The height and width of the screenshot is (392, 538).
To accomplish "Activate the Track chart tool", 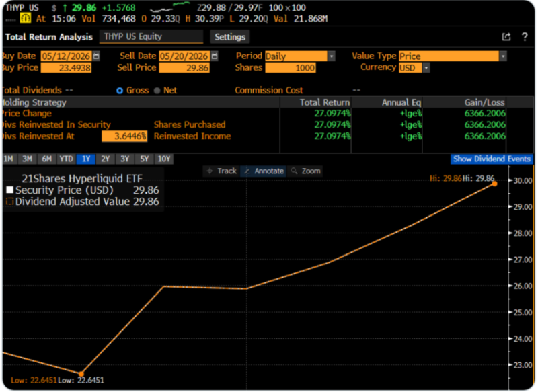I will tap(222, 171).
